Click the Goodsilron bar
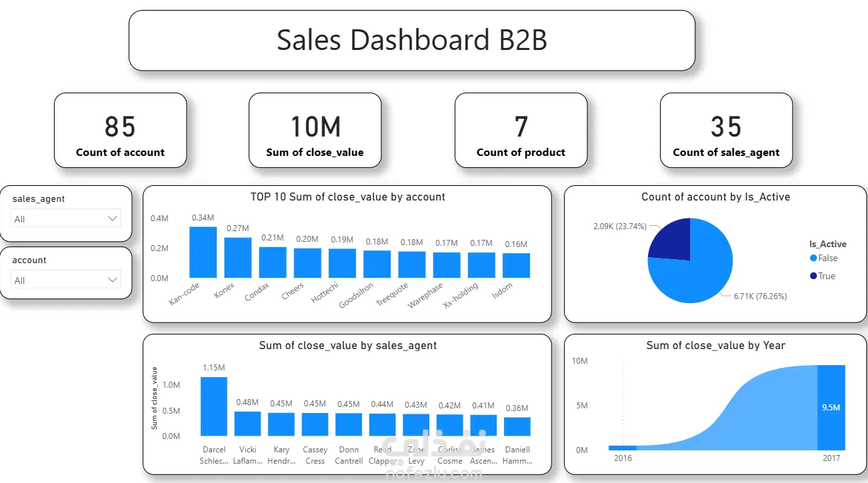 pyautogui.click(x=377, y=264)
